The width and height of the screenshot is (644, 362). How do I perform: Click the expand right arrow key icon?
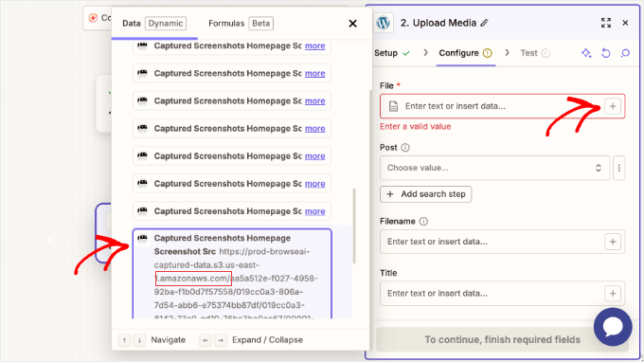click(221, 340)
